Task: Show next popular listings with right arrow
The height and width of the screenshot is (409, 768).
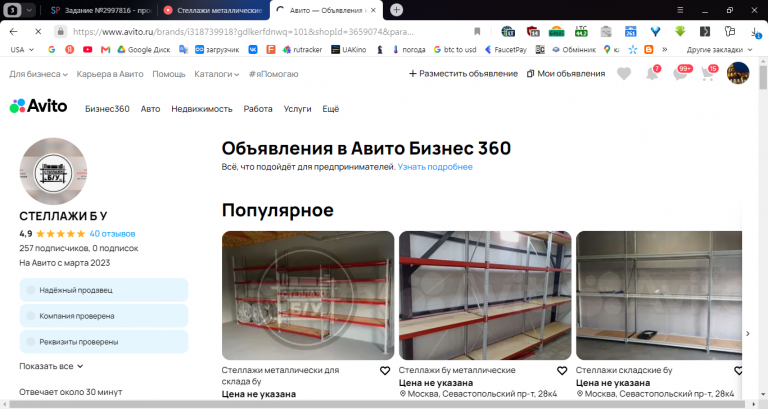Action: pos(747,334)
